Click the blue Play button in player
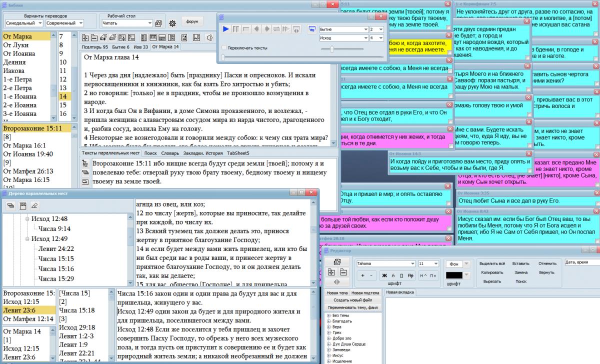Viewport: 600px width, 364px height. tap(226, 29)
